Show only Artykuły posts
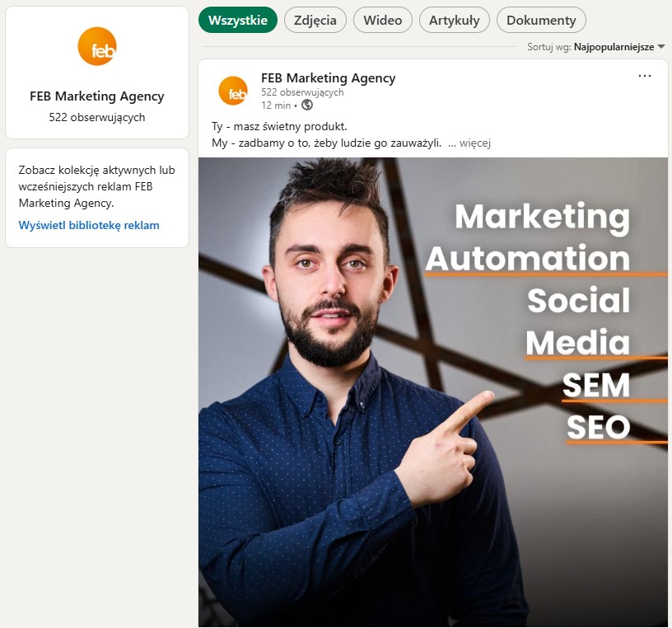The height and width of the screenshot is (628, 672). coord(455,20)
